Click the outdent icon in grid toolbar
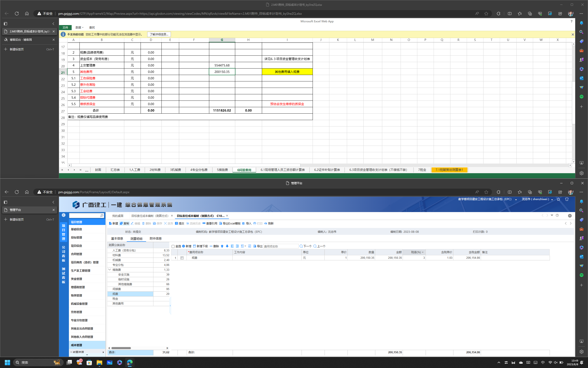This screenshot has height=368, width=588. 232,246
